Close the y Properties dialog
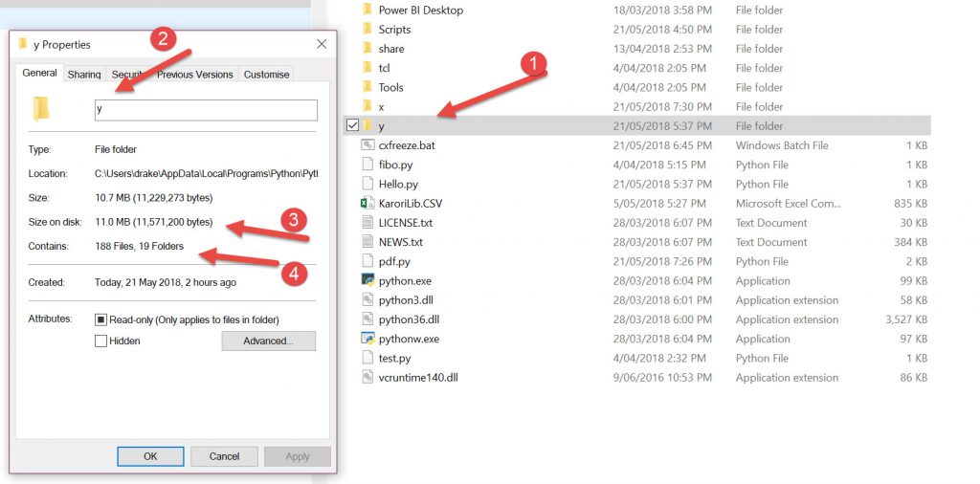Viewport: 980px width, 484px height. click(x=321, y=45)
